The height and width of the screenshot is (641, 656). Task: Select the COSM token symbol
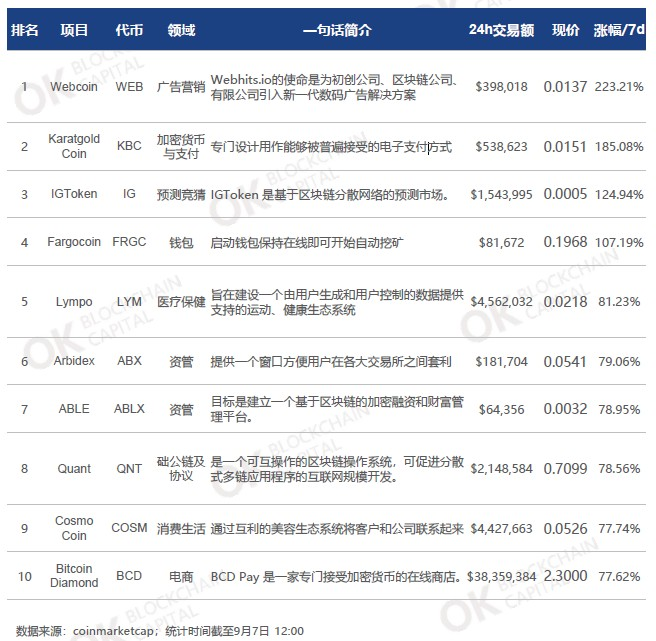(129, 528)
